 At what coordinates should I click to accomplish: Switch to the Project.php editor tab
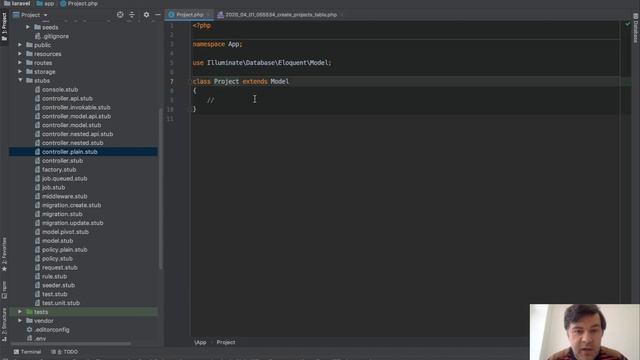(x=190, y=15)
